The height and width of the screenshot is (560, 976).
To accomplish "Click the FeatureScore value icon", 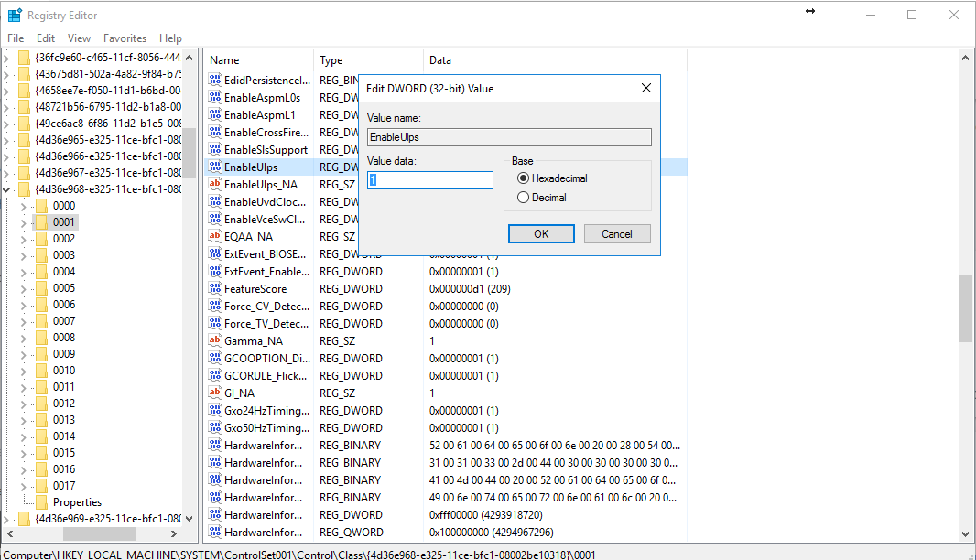I will point(215,289).
